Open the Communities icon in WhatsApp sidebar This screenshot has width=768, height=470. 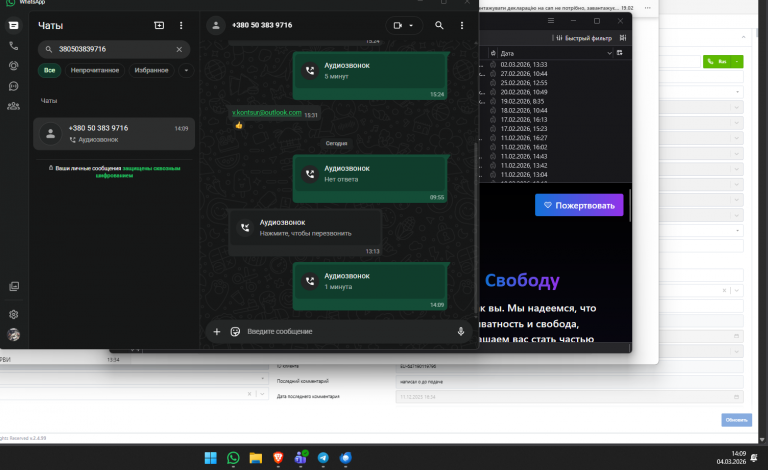13,106
